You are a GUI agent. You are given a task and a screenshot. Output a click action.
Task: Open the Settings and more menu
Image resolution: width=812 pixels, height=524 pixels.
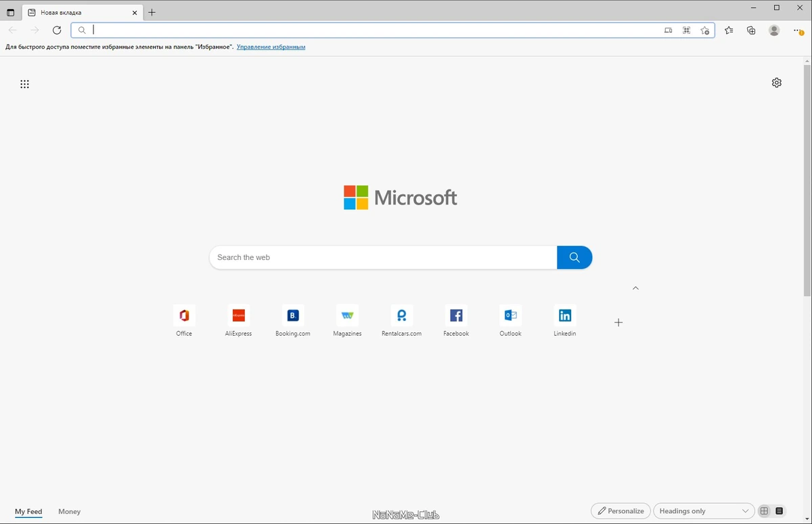(798, 30)
